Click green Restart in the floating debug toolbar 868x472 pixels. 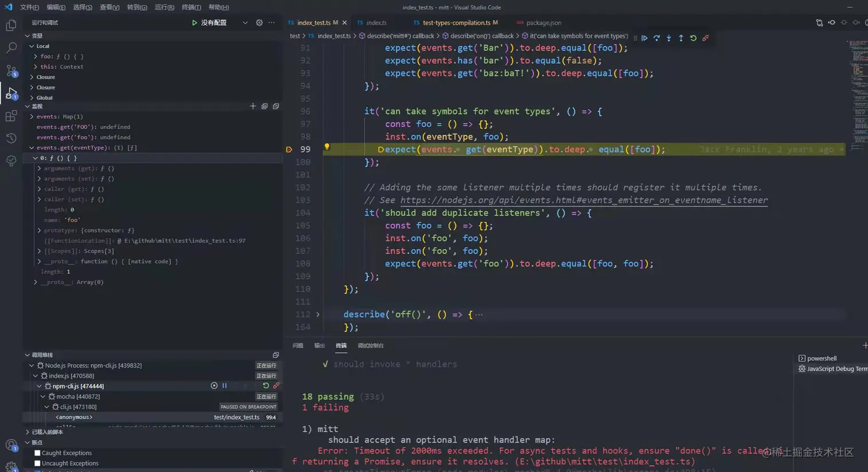693,38
